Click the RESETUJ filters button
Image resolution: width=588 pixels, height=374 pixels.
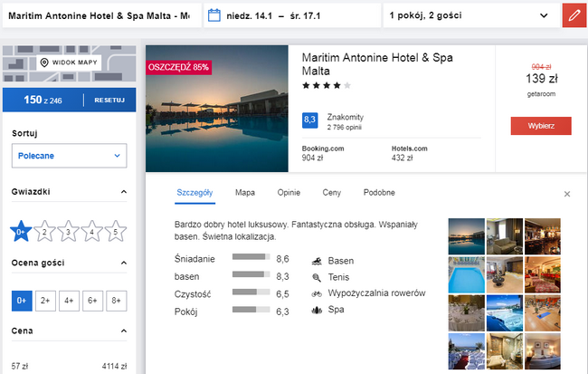click(x=109, y=101)
